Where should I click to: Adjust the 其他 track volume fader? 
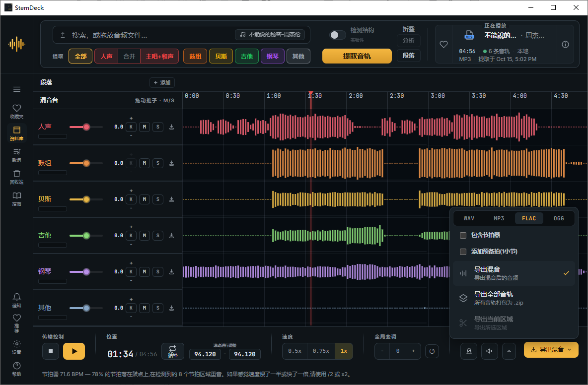[86, 308]
